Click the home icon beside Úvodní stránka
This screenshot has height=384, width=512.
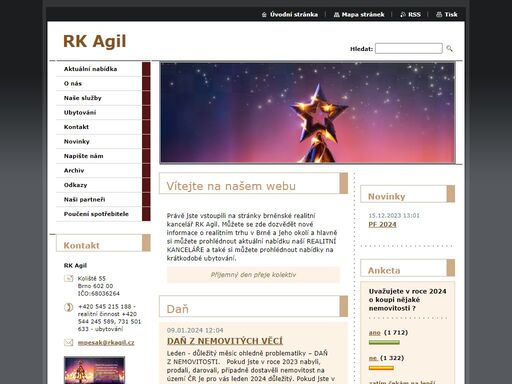264,15
